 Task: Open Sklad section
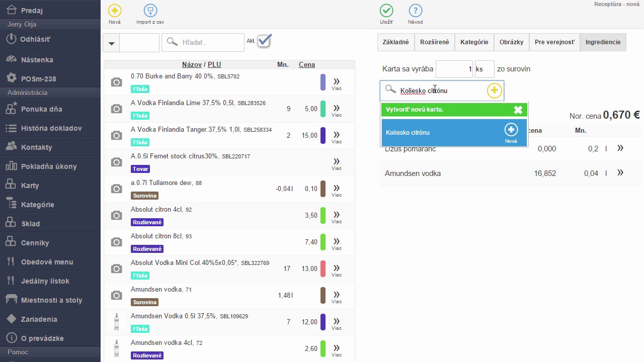50,224
